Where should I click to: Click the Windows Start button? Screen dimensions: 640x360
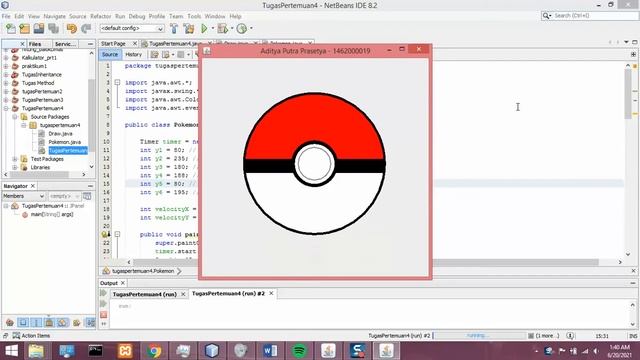(11, 351)
